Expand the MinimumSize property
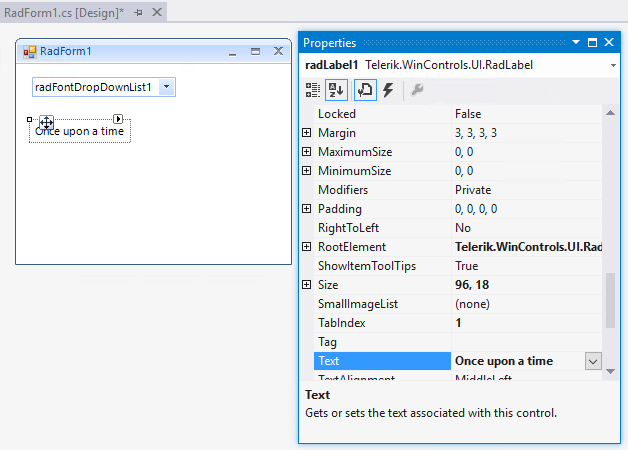 click(x=306, y=171)
